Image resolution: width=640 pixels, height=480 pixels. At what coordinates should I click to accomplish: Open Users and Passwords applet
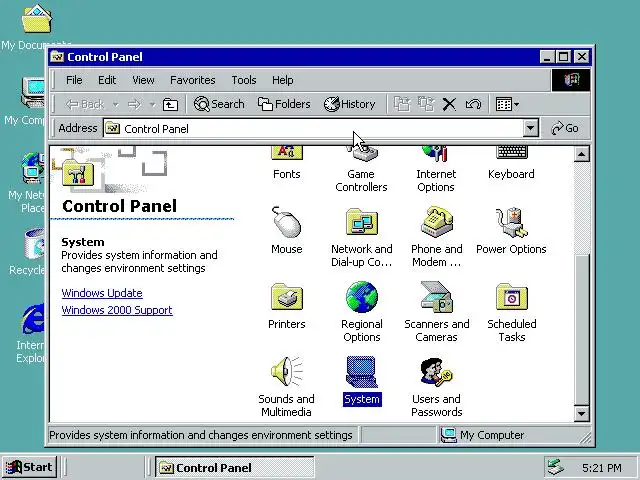pyautogui.click(x=436, y=387)
